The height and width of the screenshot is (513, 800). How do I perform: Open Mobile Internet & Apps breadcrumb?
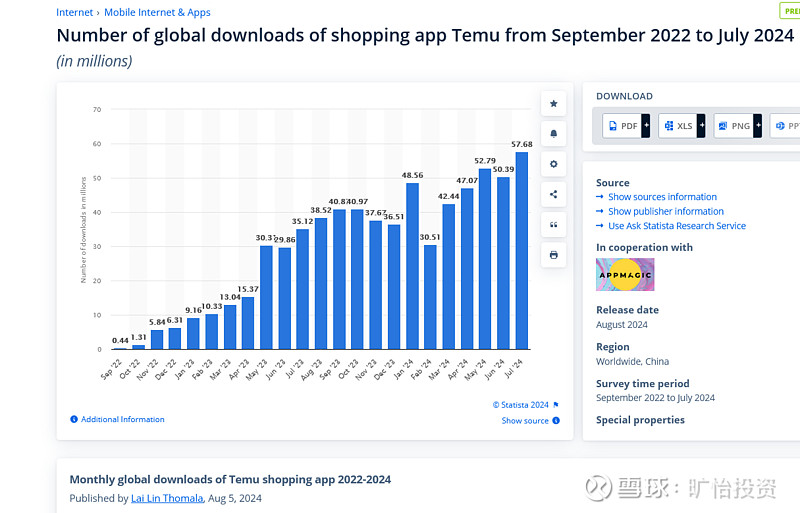(157, 12)
